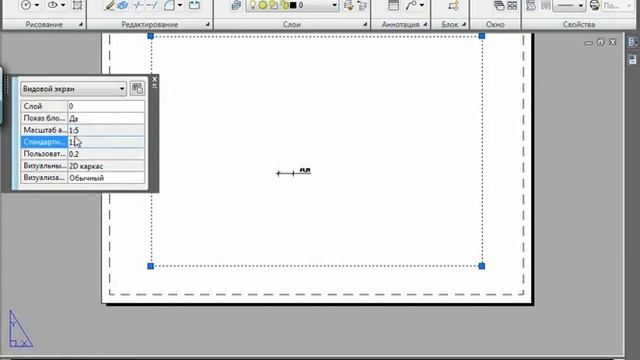The image size is (640, 360).
Task: Click the bottom-right viewport grip
Action: [x=482, y=266]
